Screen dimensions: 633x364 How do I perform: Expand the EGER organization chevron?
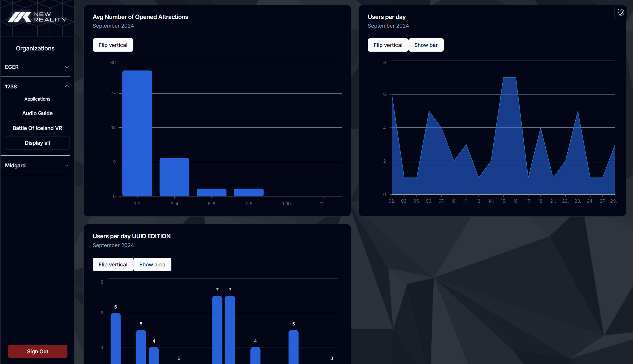pyautogui.click(x=67, y=67)
